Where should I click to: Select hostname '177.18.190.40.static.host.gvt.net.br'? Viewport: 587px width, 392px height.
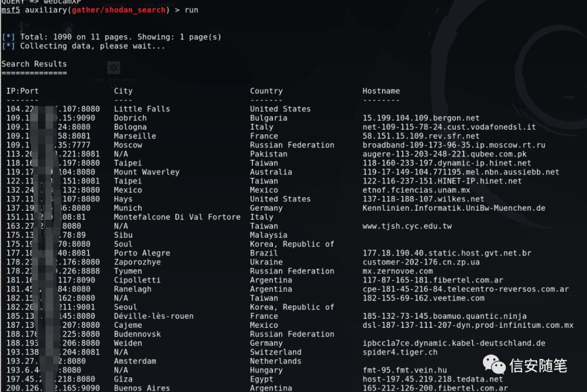pos(447,253)
